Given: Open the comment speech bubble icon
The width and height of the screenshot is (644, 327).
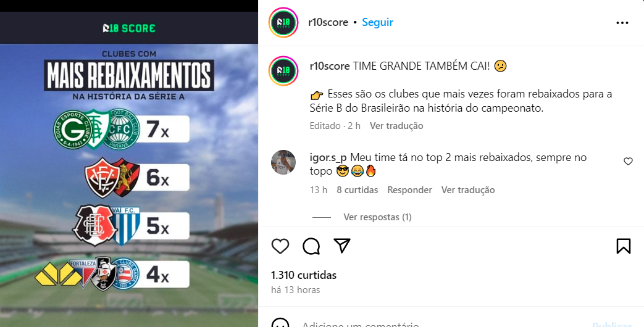Looking at the screenshot, I should 311,246.
